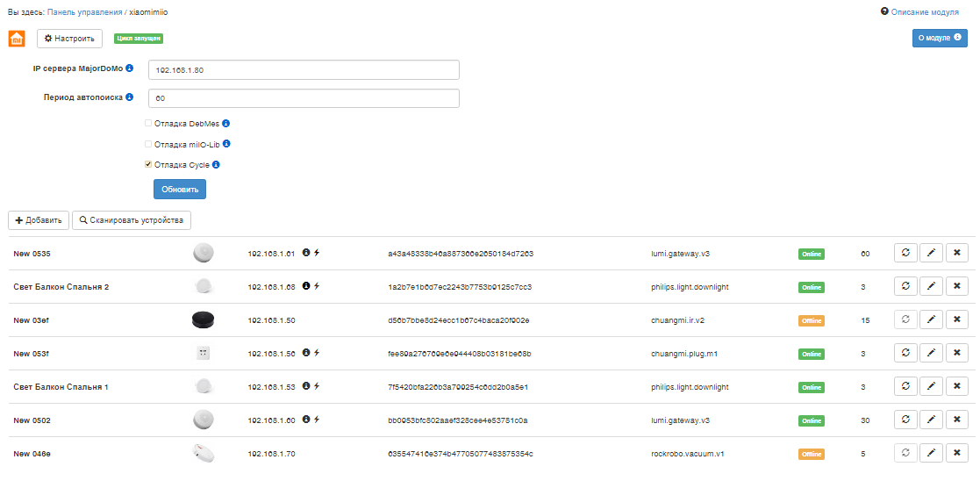Click the О модуле button
This screenshot has height=481, width=980.
pyautogui.click(x=940, y=38)
